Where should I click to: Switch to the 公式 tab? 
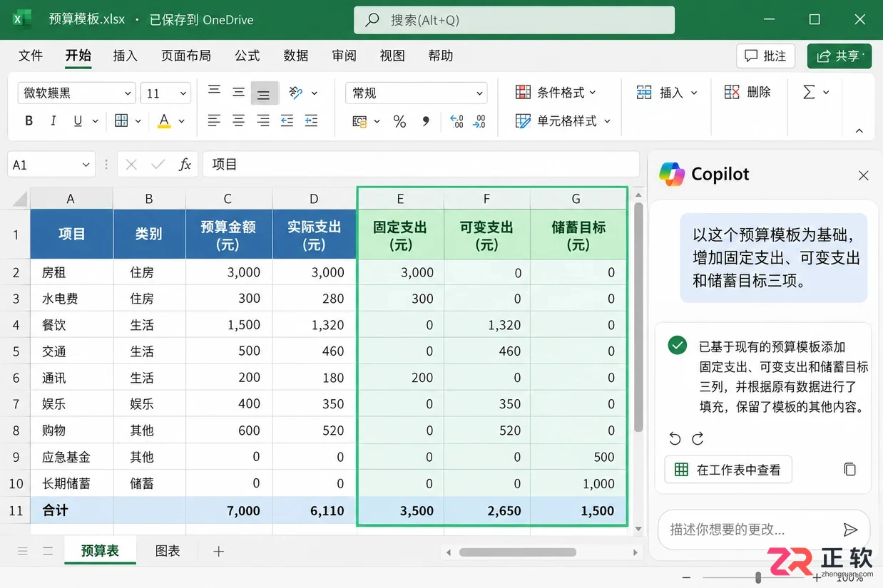247,56
